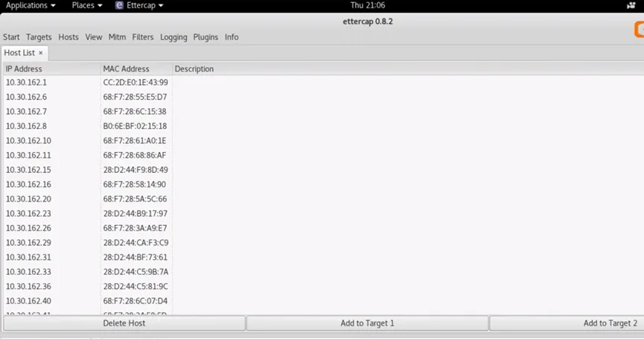Select host 10.30.162.36

(x=28, y=286)
